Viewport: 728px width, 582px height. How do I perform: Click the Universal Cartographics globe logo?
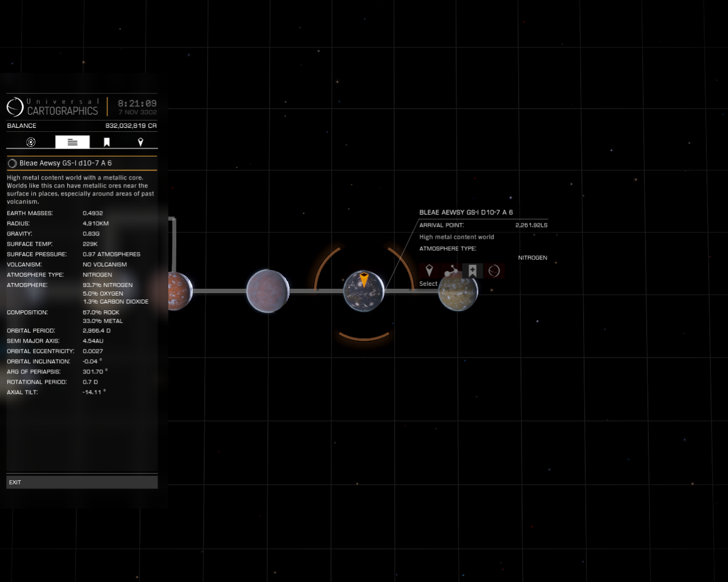point(15,107)
